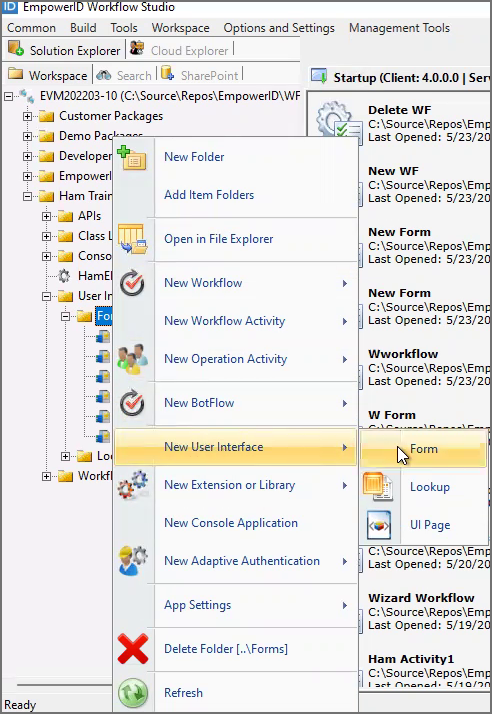Click the Adaptive Authentication worker icon
This screenshot has height=714, width=492.
point(133,561)
